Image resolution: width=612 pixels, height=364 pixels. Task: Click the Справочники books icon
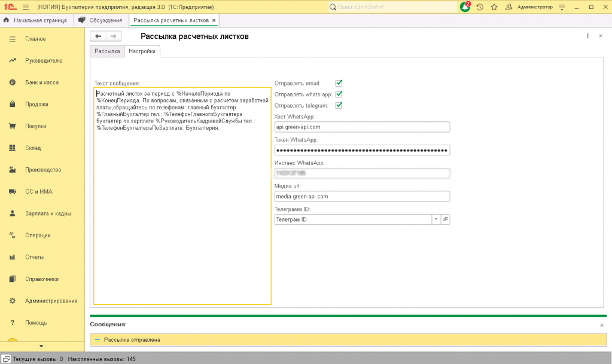pos(13,279)
